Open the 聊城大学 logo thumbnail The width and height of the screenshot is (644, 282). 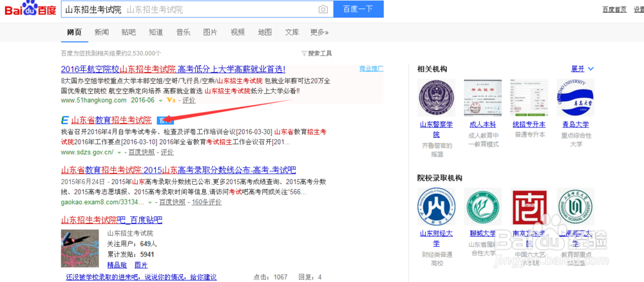(x=482, y=207)
